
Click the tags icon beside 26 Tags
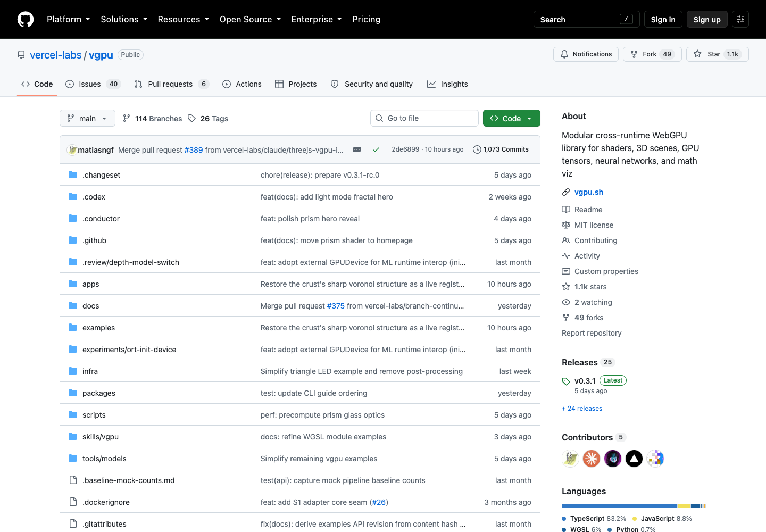pos(192,118)
